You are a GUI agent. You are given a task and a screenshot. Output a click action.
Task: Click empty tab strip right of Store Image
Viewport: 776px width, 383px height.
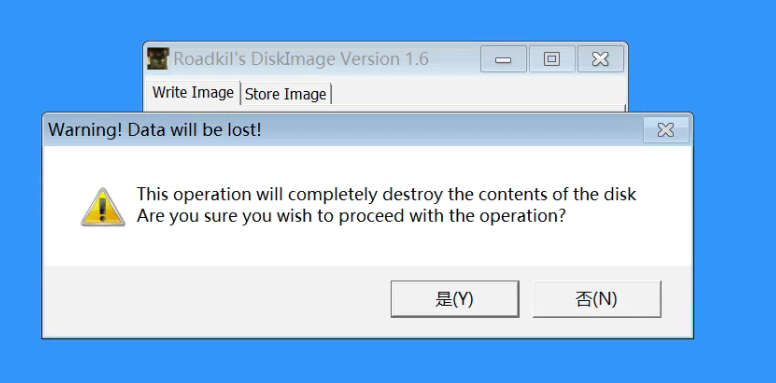tap(478, 94)
